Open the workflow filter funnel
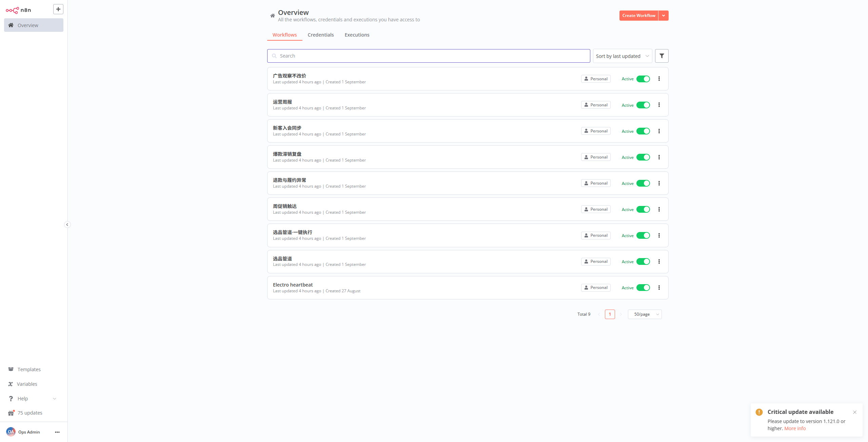Screen dimensions: 868x442 click(x=662, y=56)
